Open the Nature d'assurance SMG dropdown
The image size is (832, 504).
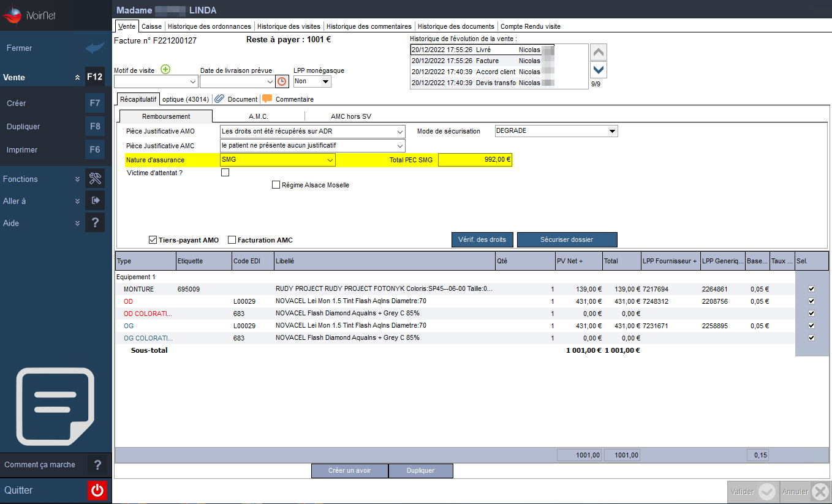pyautogui.click(x=278, y=160)
